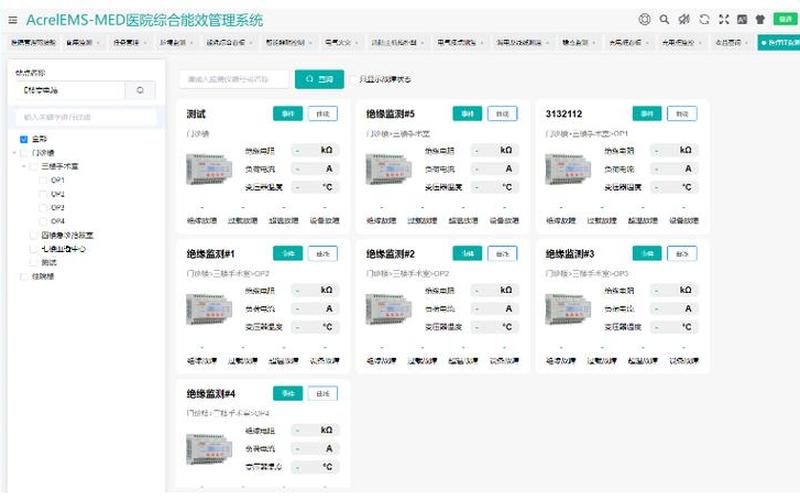Click green button on the 测试 card
800x500 pixels.
288,113
